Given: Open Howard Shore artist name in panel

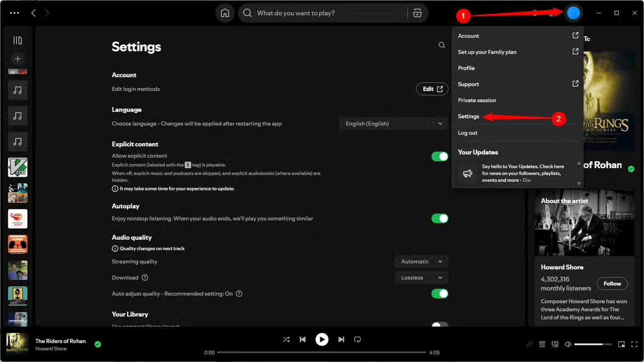Looking at the screenshot, I should tap(562, 267).
